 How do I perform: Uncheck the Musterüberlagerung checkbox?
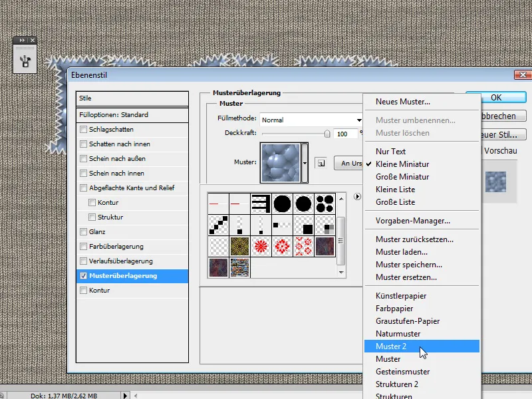click(x=83, y=275)
